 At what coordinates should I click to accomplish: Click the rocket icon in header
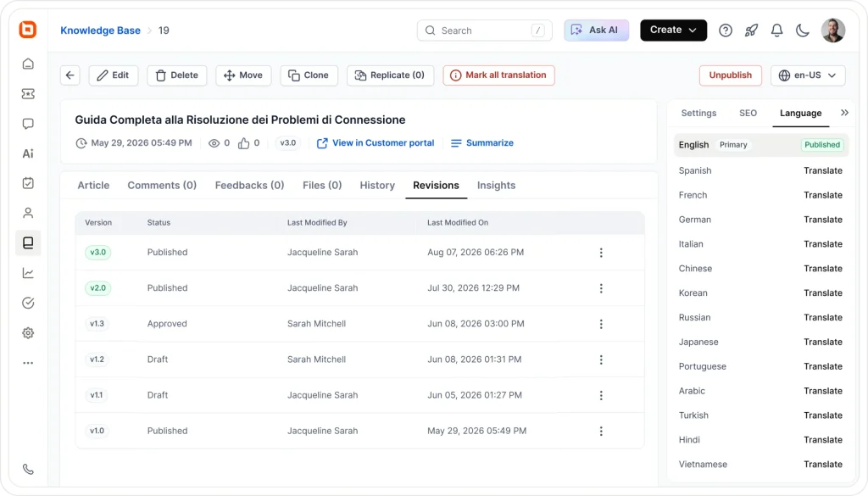(751, 31)
